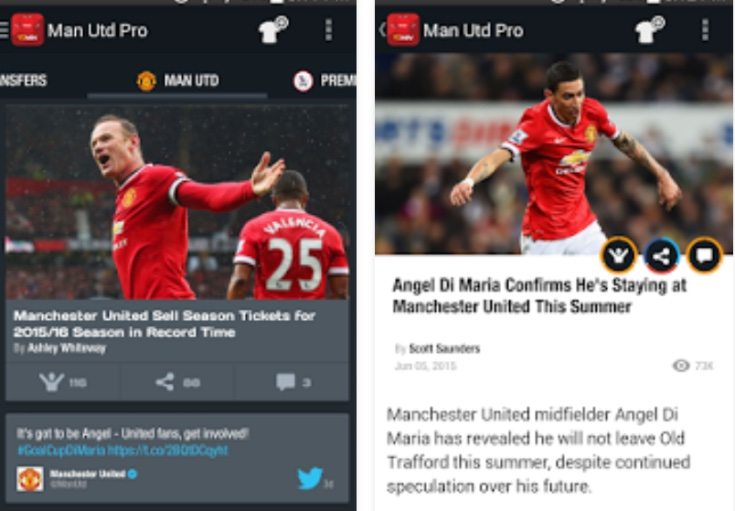
Task: Open article headline about season tickets
Action: 164,324
